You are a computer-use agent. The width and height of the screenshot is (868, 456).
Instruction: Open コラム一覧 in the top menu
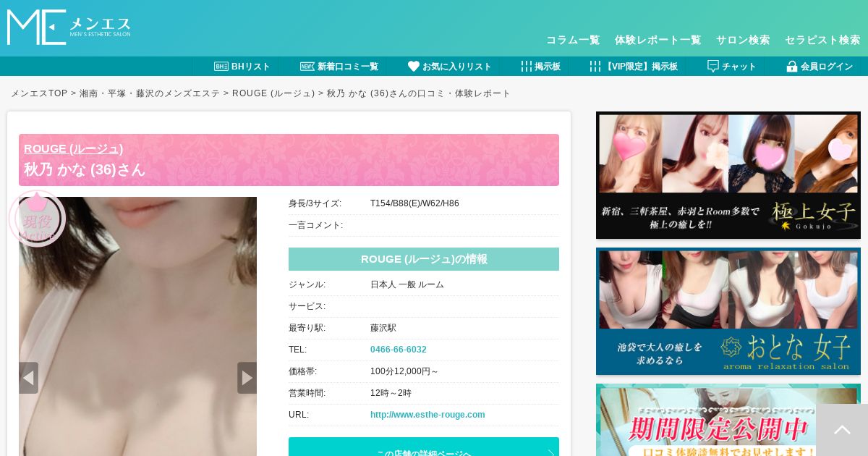pos(573,40)
